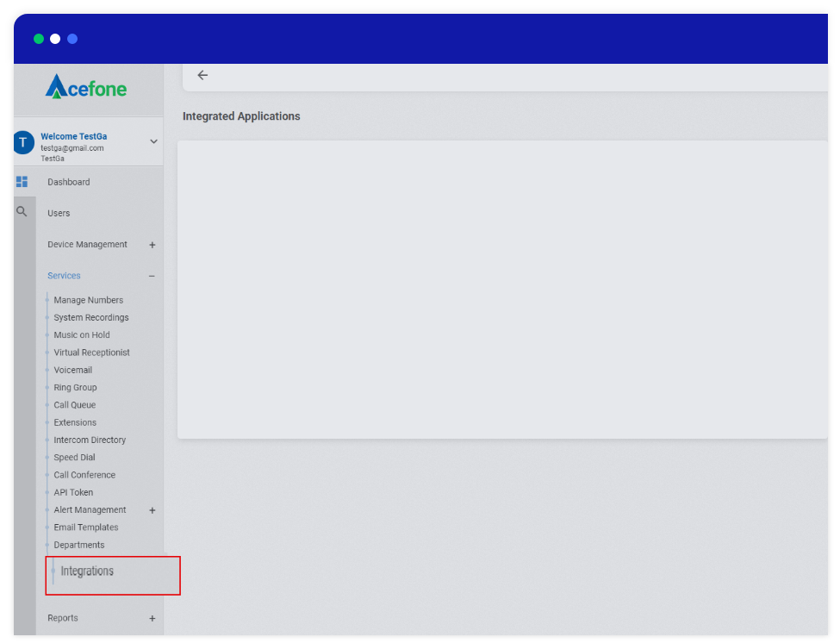Go to the Users page

(59, 214)
